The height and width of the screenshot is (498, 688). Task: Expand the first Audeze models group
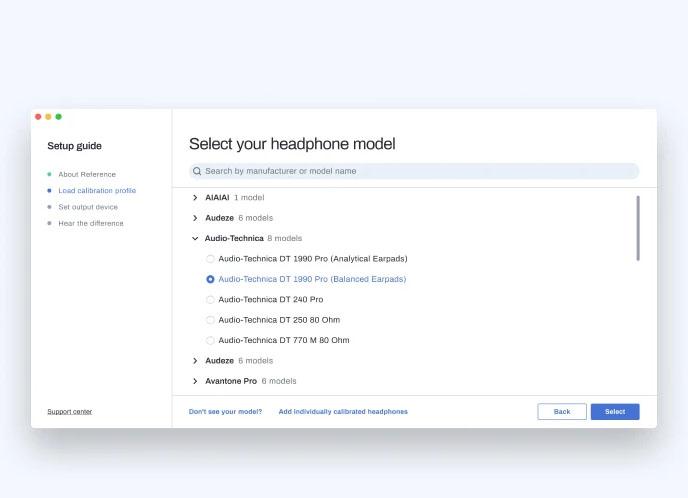tap(195, 218)
